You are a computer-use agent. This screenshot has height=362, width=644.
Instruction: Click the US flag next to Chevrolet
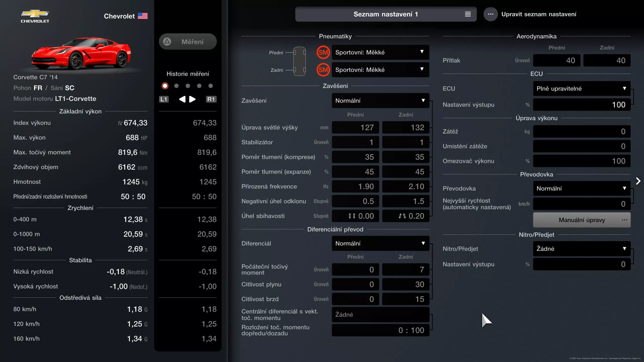pos(143,16)
